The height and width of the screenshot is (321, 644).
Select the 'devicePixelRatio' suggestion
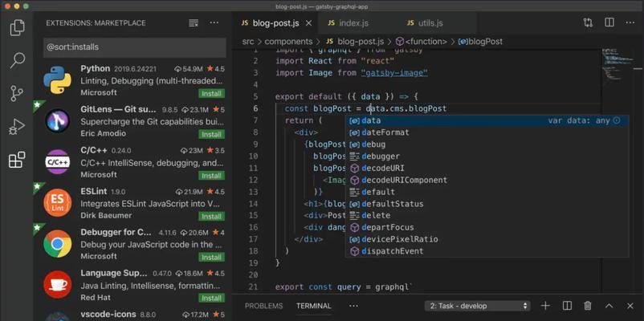tap(487, 239)
